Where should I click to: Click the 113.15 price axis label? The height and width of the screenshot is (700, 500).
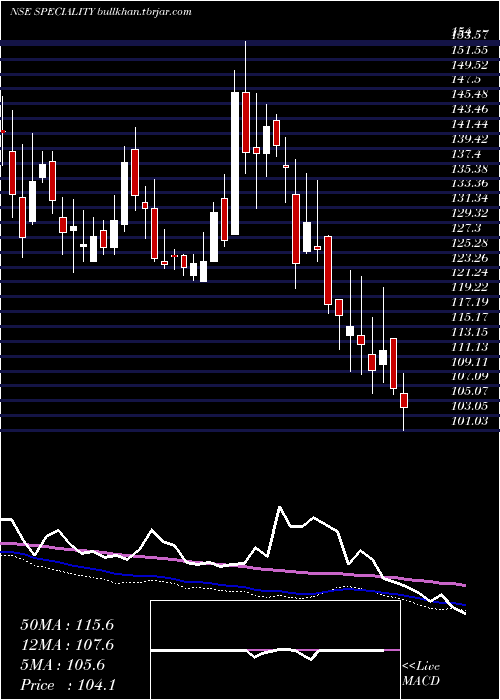469,332
